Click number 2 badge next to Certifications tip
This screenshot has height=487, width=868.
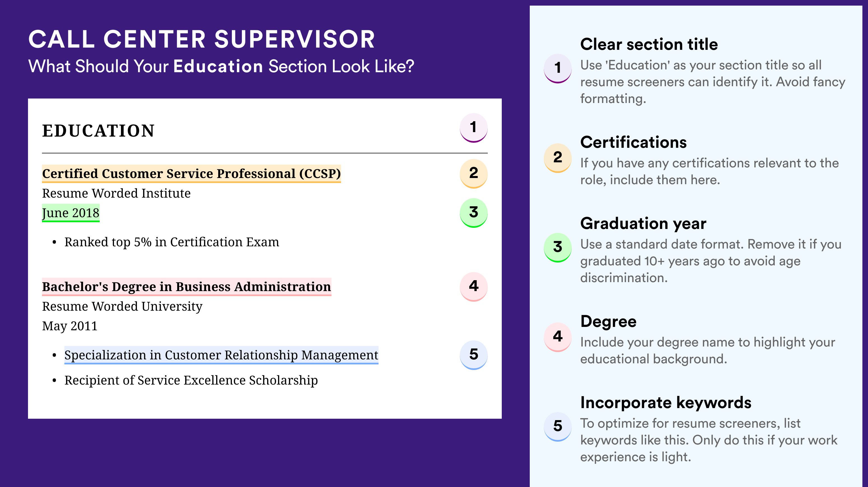point(558,158)
